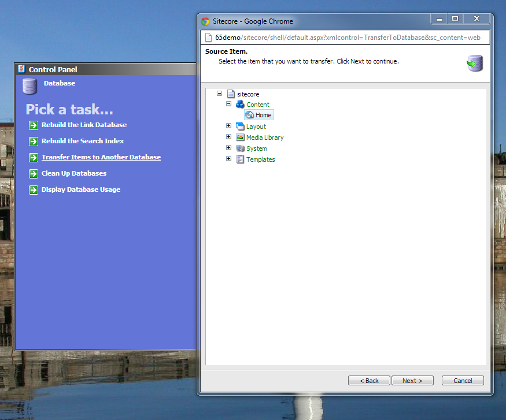Go back with the Back button

(369, 381)
